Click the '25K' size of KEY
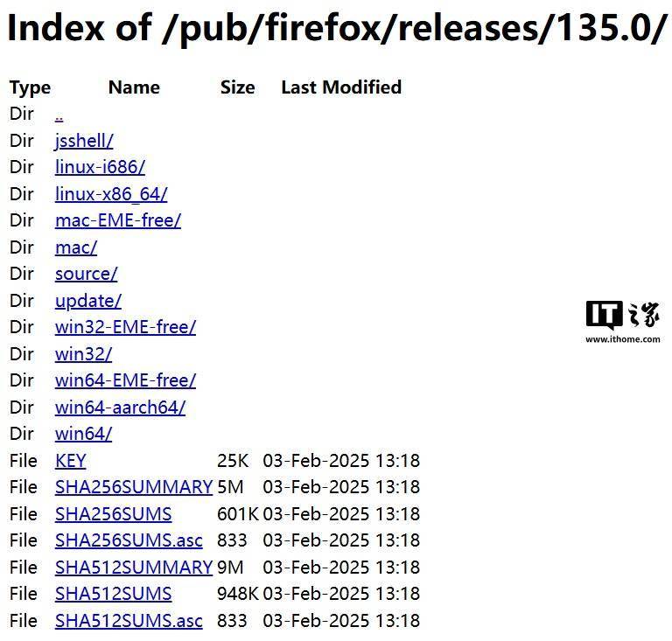Viewport: 672px width, 641px height. click(x=233, y=461)
